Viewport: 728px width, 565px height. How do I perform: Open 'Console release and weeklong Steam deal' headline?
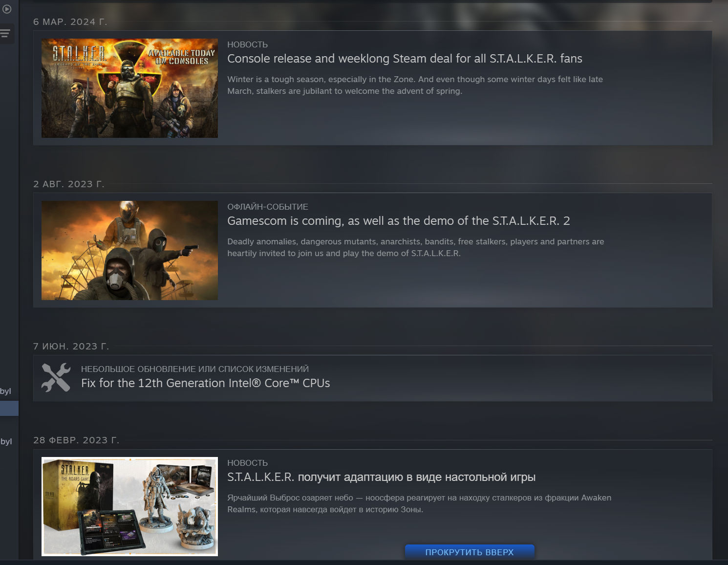(x=405, y=59)
